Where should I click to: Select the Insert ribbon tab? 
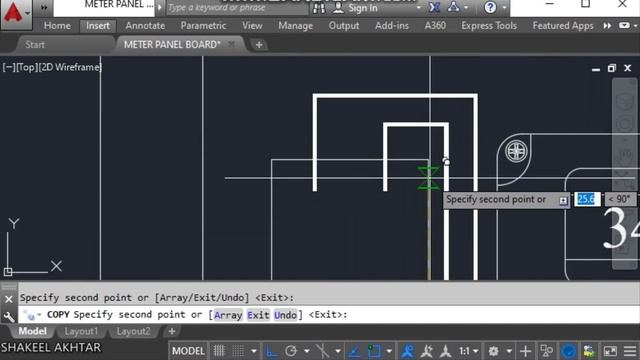[98, 26]
